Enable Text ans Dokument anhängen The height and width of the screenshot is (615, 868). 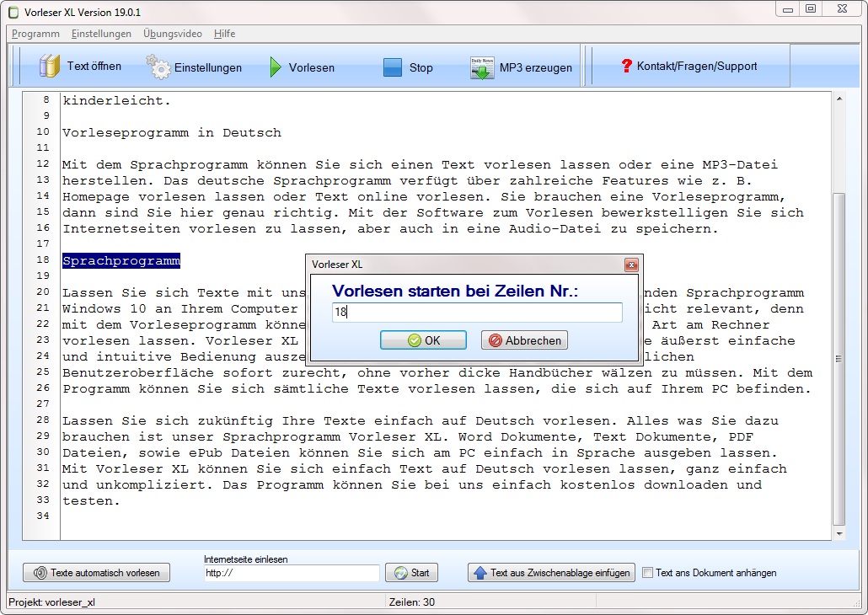pyautogui.click(x=646, y=572)
